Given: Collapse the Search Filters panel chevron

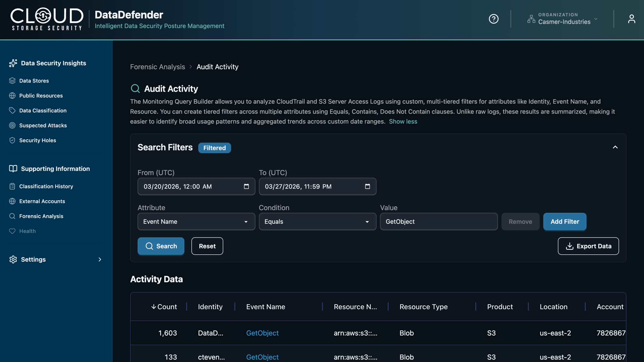Looking at the screenshot, I should 615,147.
